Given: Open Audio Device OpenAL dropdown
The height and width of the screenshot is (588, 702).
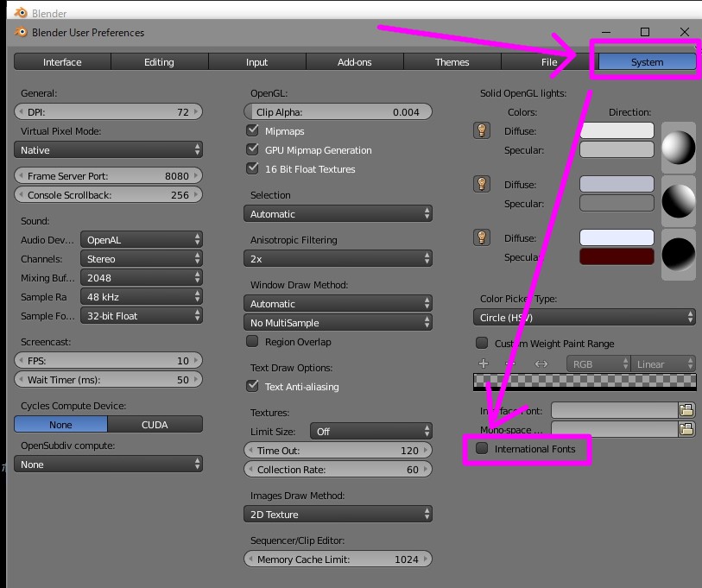Looking at the screenshot, I should pyautogui.click(x=142, y=239).
